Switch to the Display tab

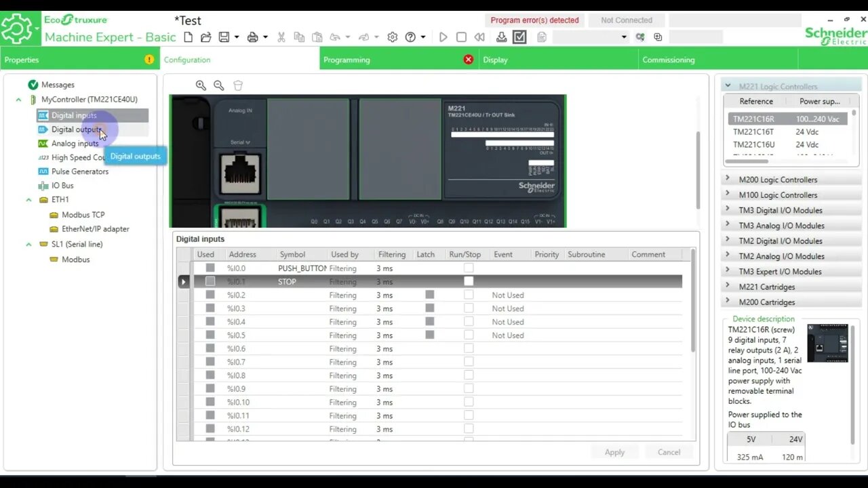559,60
